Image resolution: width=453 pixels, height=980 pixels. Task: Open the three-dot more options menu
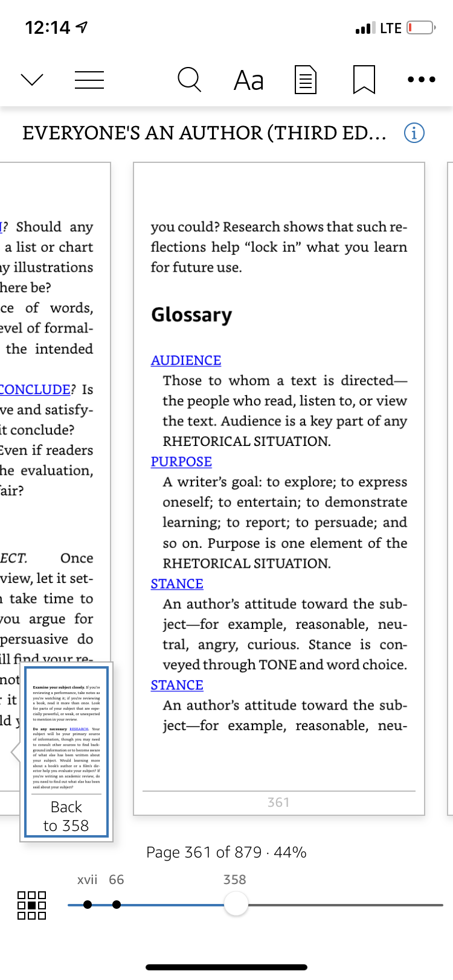click(421, 80)
